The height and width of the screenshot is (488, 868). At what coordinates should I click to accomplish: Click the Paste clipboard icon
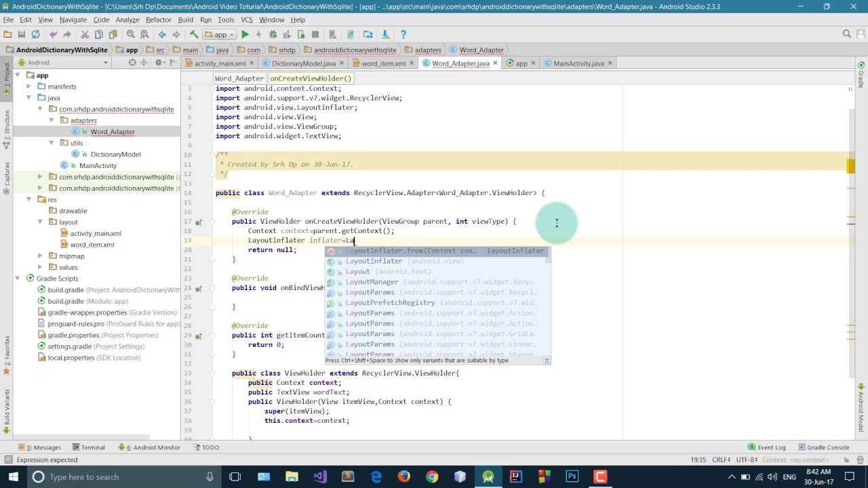coord(113,35)
